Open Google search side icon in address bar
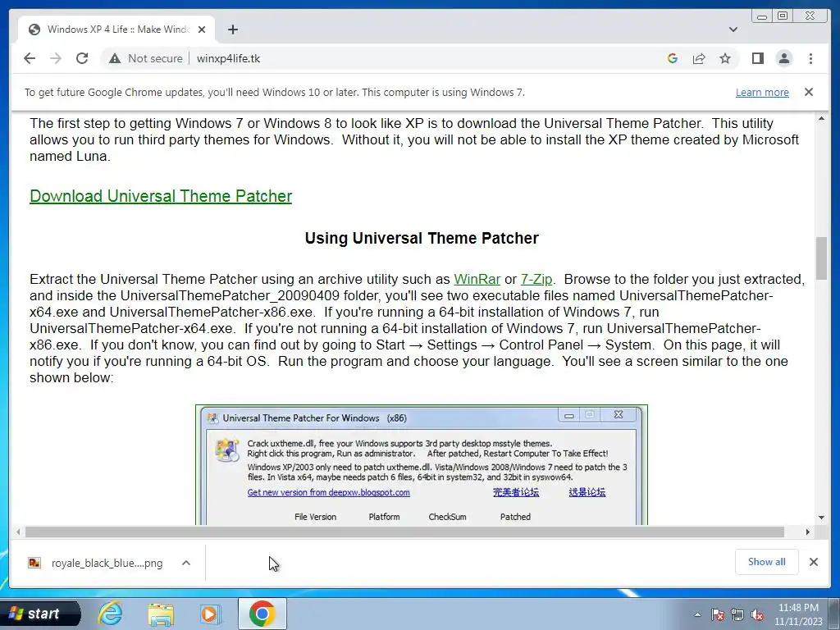840x630 pixels. coord(673,58)
